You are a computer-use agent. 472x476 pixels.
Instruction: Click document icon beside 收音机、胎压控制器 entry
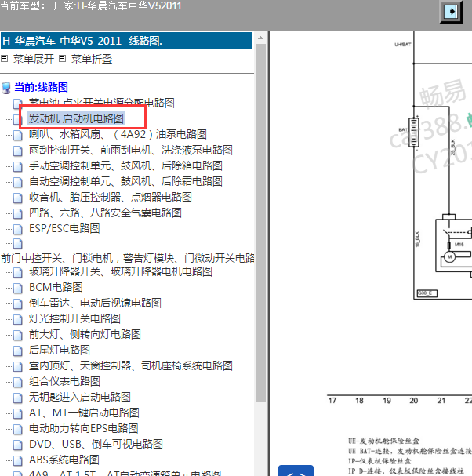[x=17, y=198]
